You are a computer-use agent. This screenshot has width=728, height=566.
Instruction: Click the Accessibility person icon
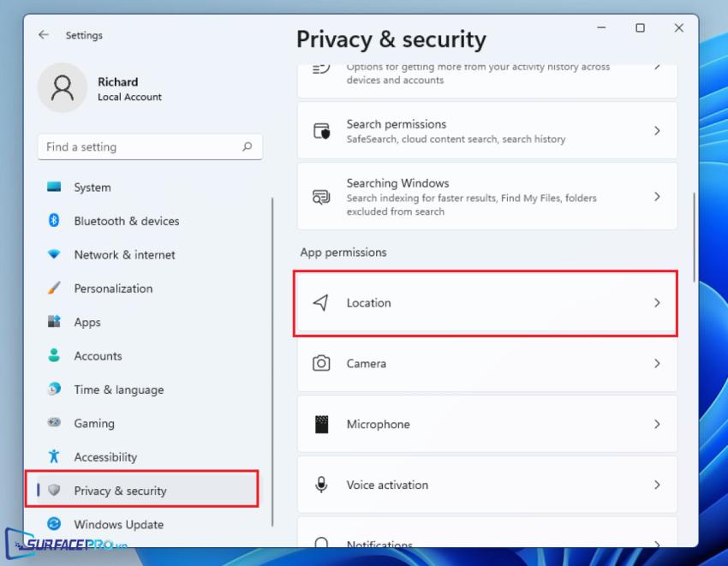pos(56,456)
